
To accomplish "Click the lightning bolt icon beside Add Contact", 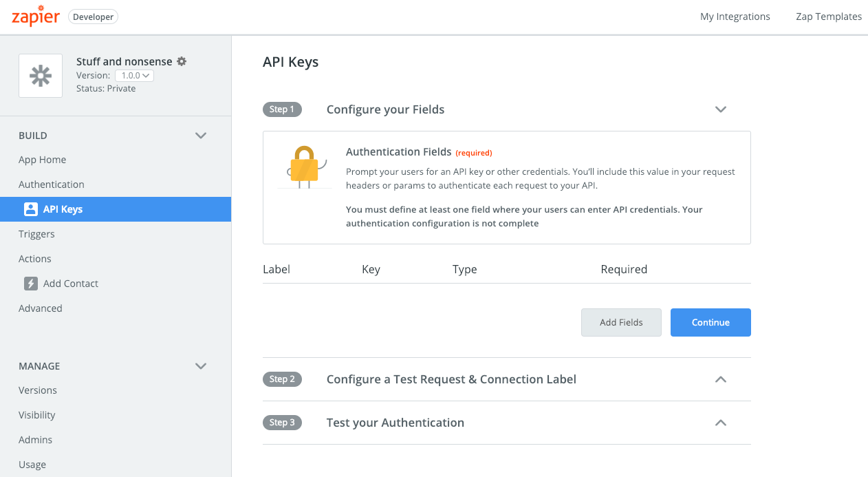I will [30, 283].
